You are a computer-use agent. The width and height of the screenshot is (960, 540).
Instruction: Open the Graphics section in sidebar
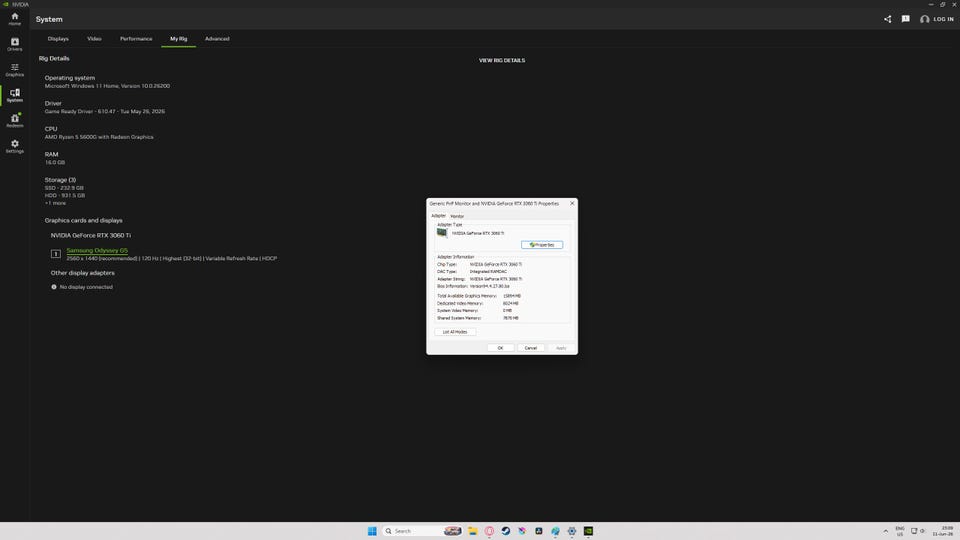[15, 70]
